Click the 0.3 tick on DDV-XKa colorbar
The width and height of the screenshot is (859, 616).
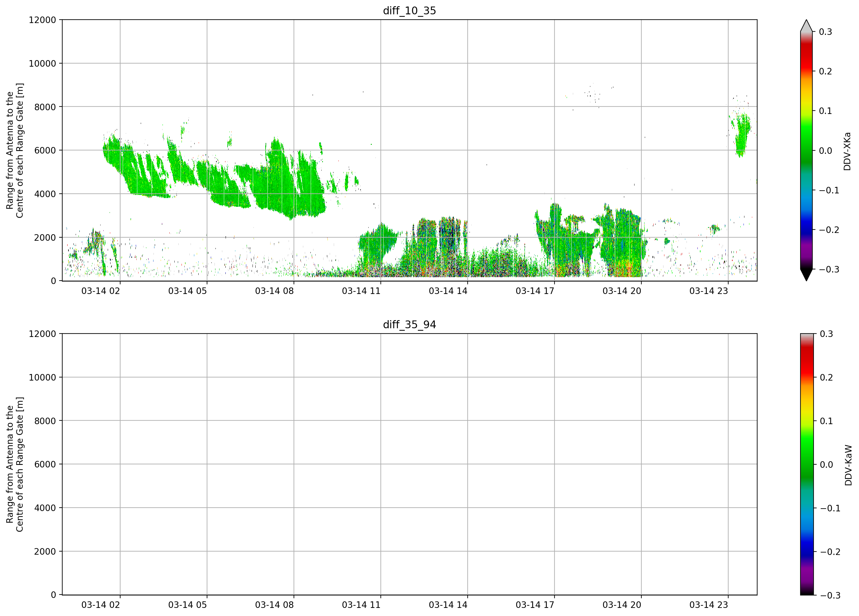click(826, 32)
